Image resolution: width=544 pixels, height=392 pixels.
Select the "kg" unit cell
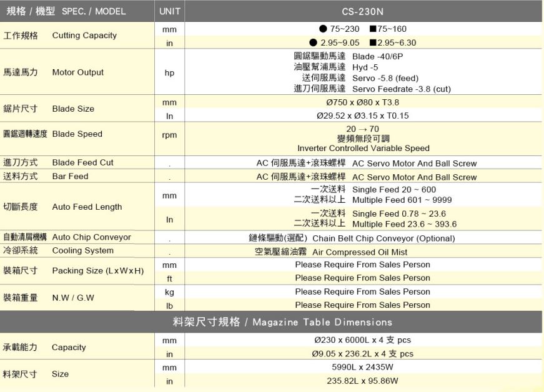[x=169, y=292]
